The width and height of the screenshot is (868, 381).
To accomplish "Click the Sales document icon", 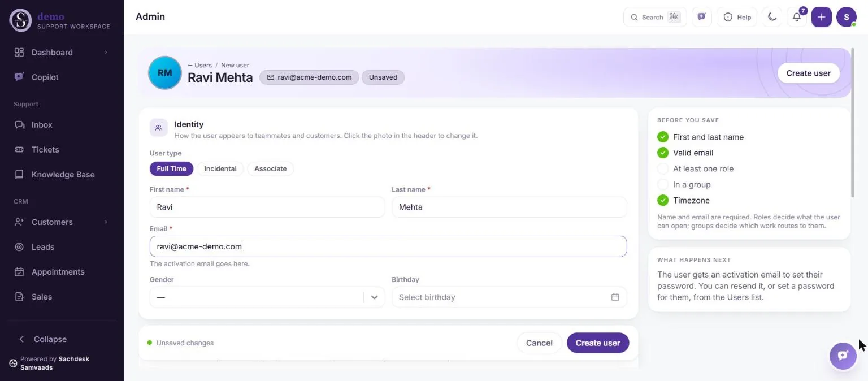I will coord(19,297).
